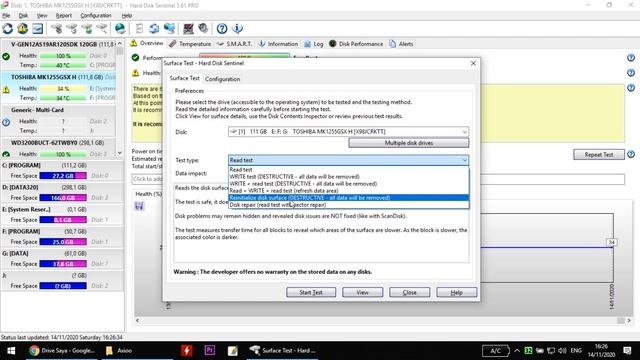Image resolution: width=640 pixels, height=360 pixels.
Task: Open the Configuration tab in Surface Test dialog
Action: 222,79
